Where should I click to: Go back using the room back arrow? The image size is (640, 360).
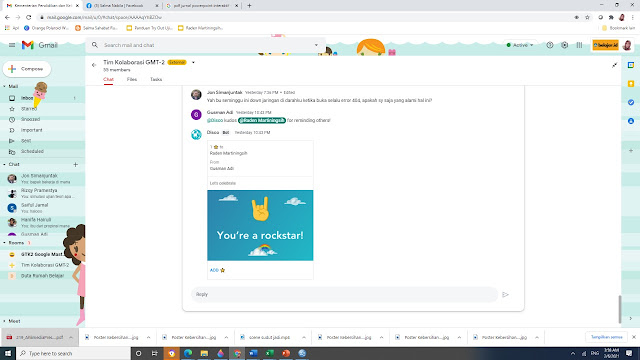[94, 65]
